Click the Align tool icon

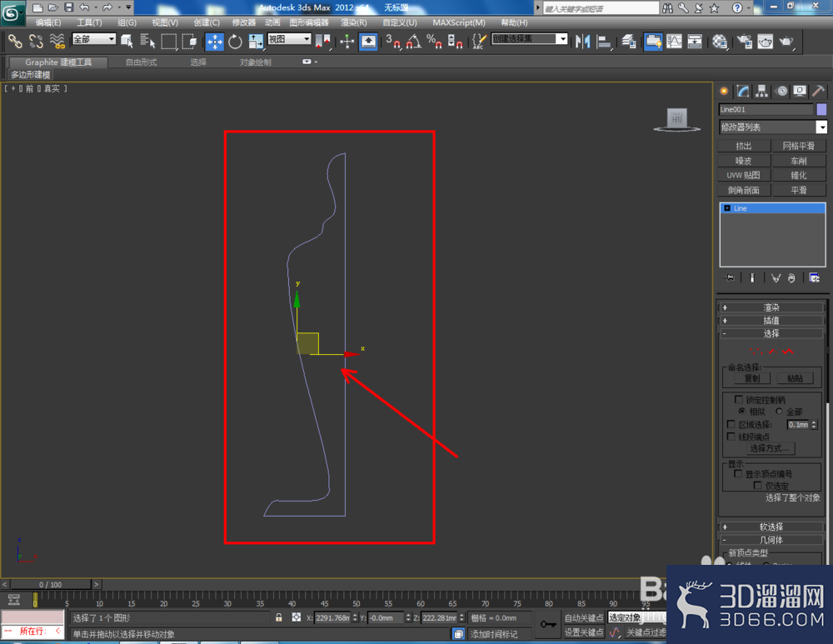[604, 42]
